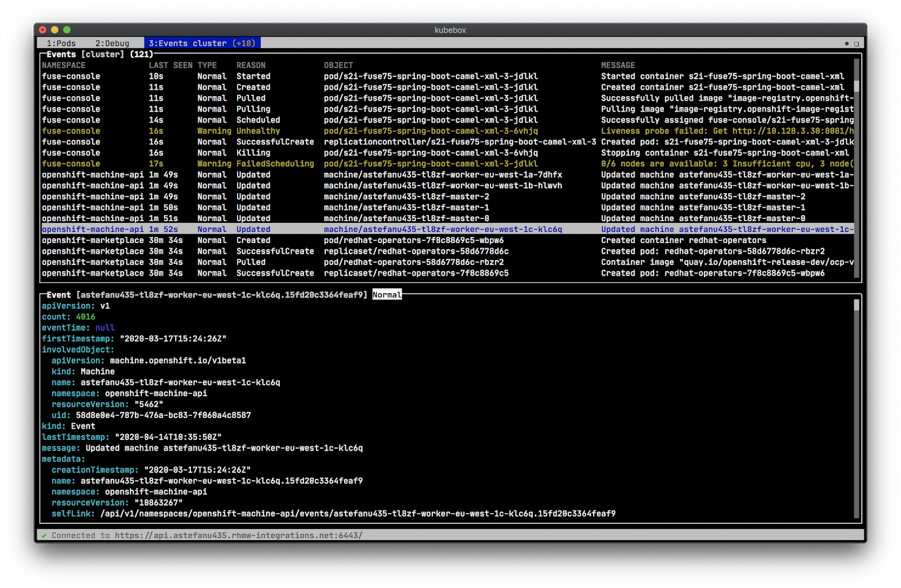
Task: Select the Warning Unhealthy event row
Action: tap(448, 131)
